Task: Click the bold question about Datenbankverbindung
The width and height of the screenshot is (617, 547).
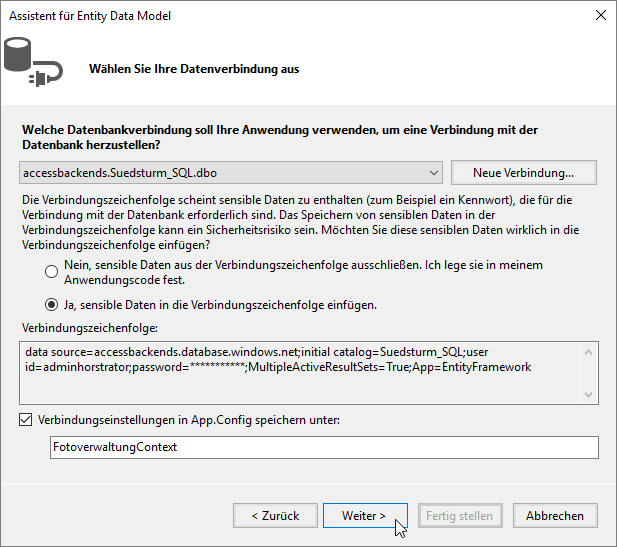Action: point(280,138)
